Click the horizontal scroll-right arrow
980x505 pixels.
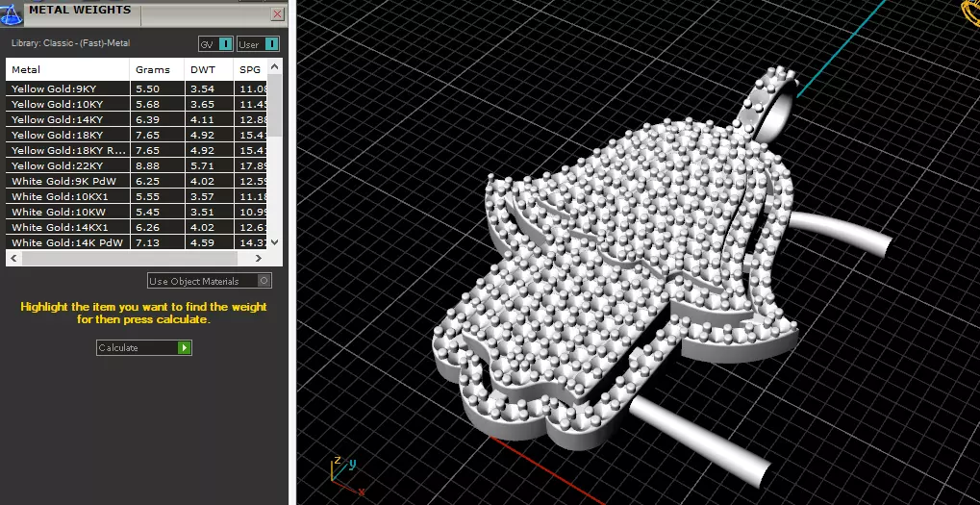[x=259, y=258]
